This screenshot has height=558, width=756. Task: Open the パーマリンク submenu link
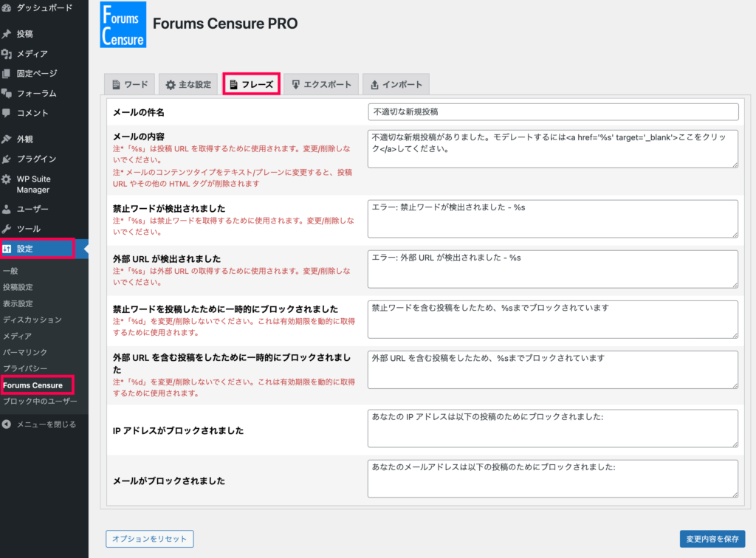click(x=25, y=352)
